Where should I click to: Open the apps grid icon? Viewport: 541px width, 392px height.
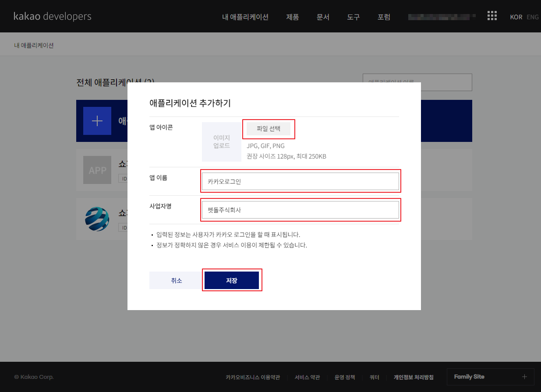coord(492,16)
